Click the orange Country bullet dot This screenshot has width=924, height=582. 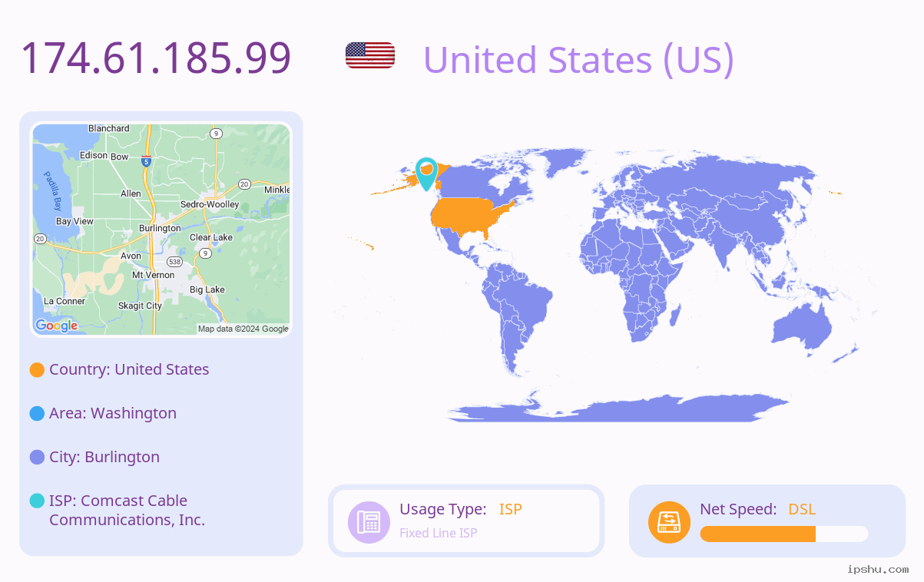point(37,370)
